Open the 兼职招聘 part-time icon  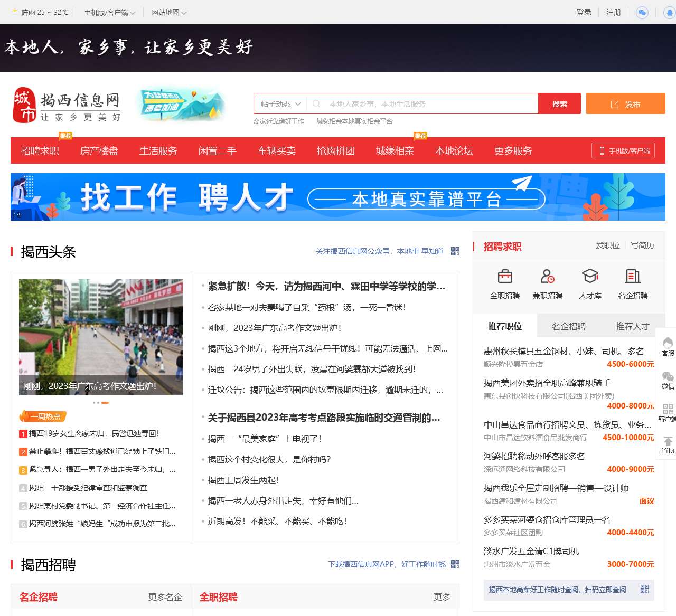[547, 276]
